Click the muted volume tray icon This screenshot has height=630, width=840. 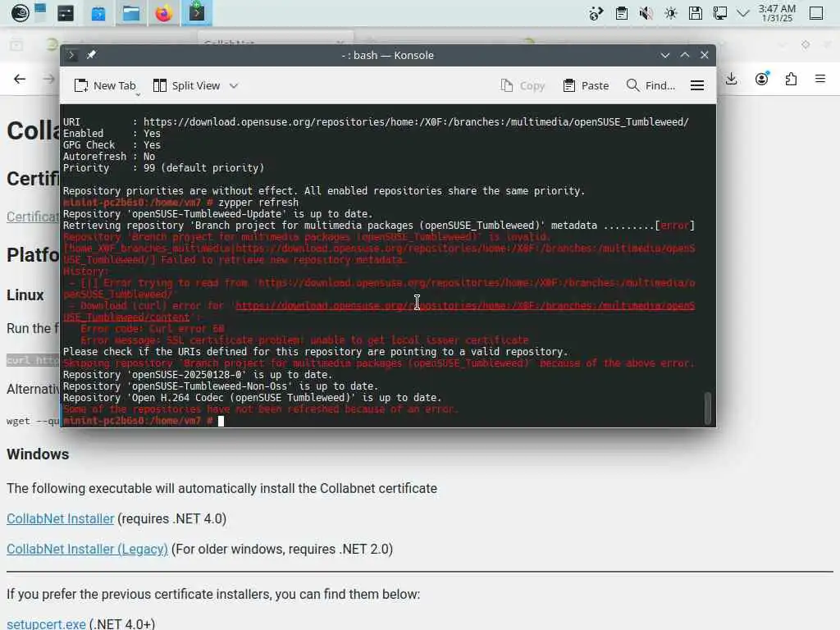point(646,13)
